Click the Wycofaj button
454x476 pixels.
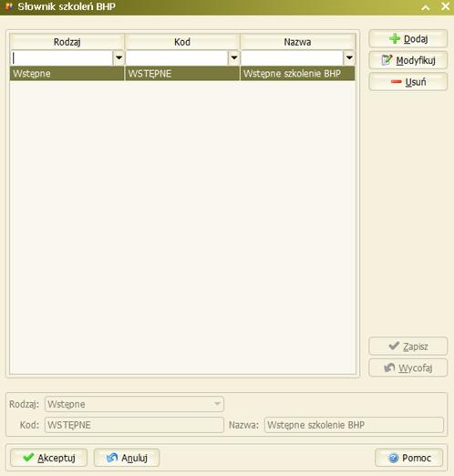(408, 367)
